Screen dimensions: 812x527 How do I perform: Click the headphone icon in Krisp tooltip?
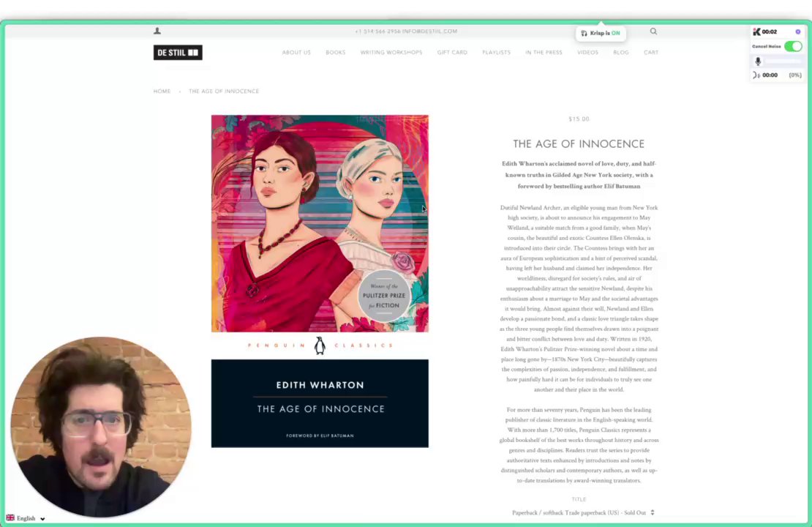coord(584,33)
